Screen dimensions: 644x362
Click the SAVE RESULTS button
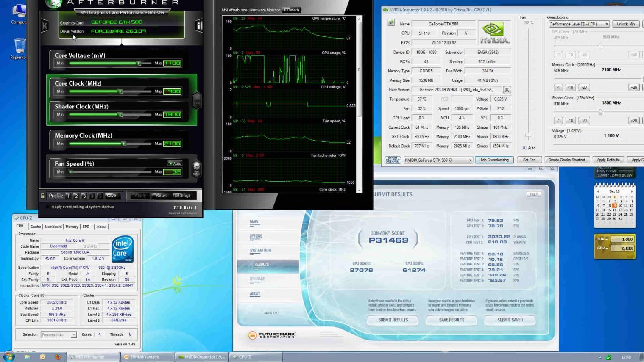tap(452, 320)
